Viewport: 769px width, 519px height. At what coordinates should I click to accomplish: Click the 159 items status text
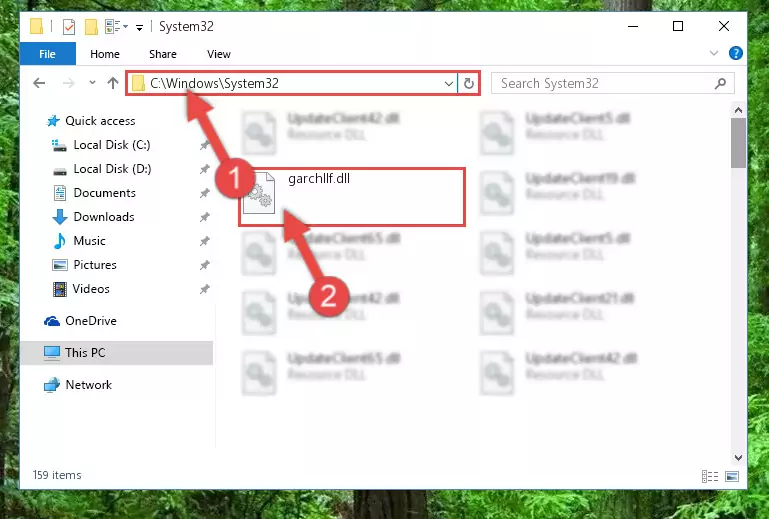coord(57,475)
